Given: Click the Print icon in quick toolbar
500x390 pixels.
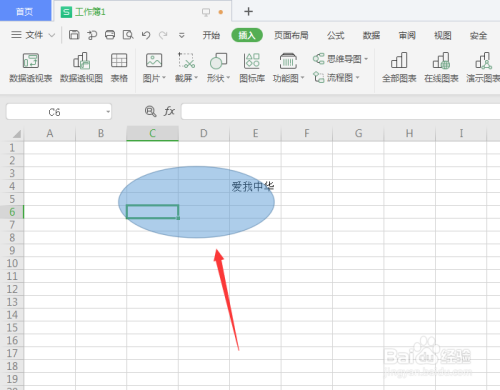Looking at the screenshot, I should [x=110, y=35].
